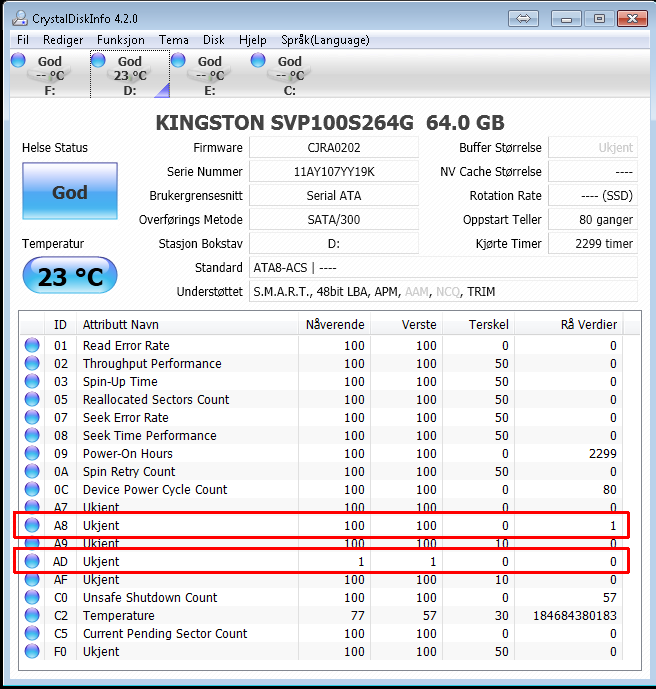Click the ID column header

[60, 324]
